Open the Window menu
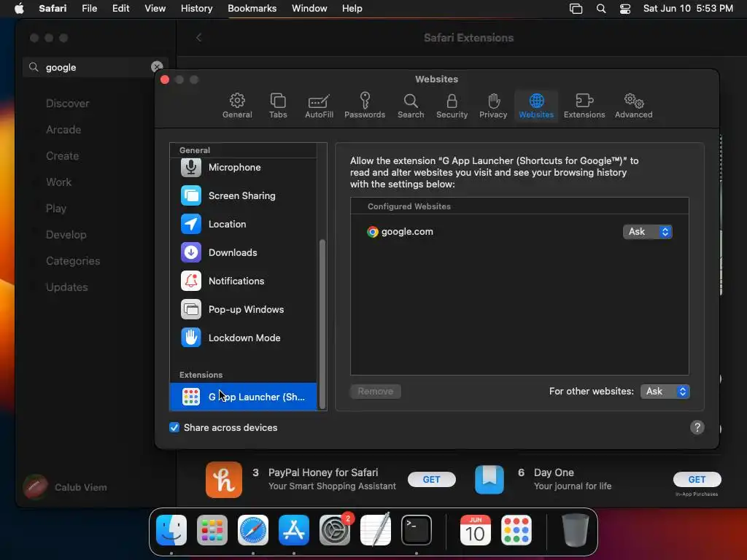The height and width of the screenshot is (560, 747). coord(309,9)
